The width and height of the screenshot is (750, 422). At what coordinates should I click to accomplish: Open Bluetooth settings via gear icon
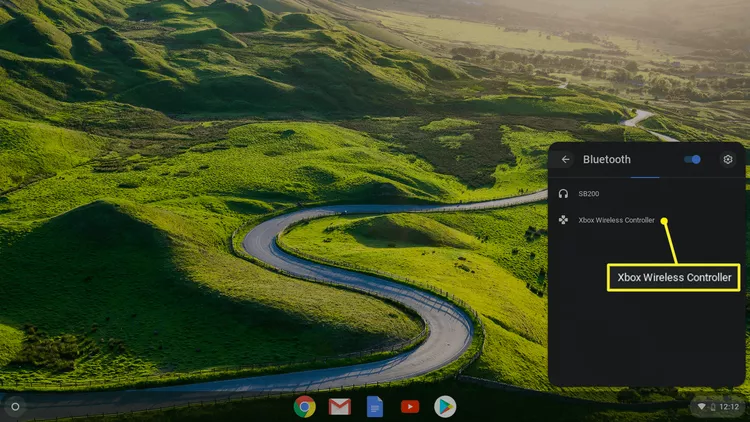(x=727, y=159)
